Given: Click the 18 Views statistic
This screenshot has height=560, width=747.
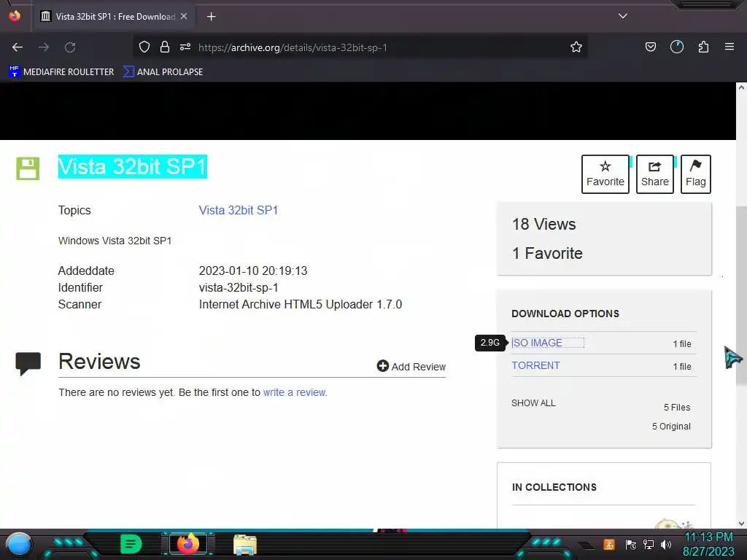Looking at the screenshot, I should (543, 224).
